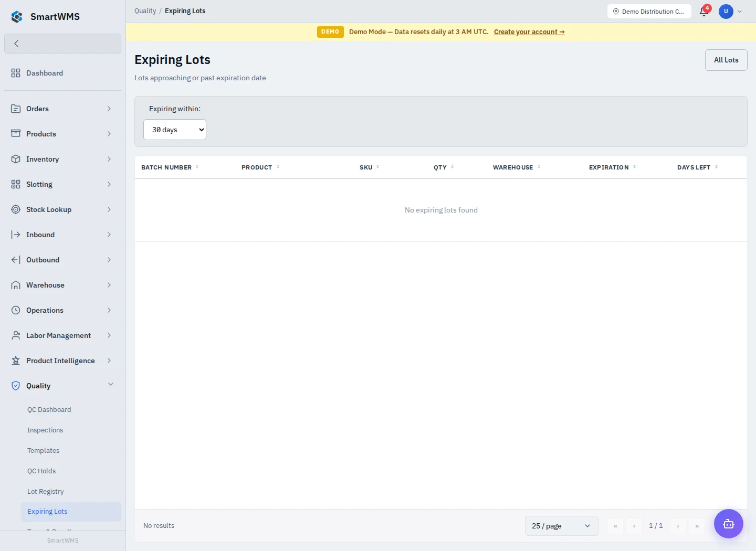The height and width of the screenshot is (551, 756).
Task: Click the Operations clock icon
Action: pyautogui.click(x=16, y=310)
